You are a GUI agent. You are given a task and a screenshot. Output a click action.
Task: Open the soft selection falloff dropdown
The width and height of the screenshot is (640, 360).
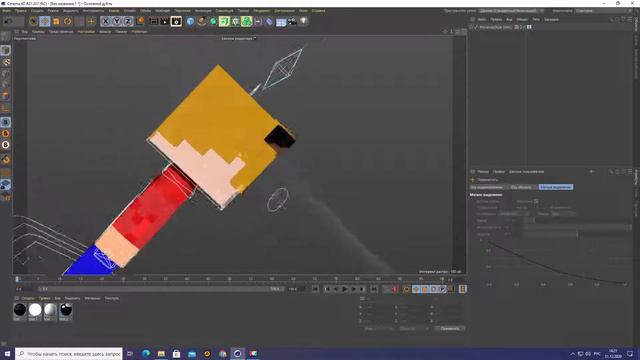pos(514,214)
